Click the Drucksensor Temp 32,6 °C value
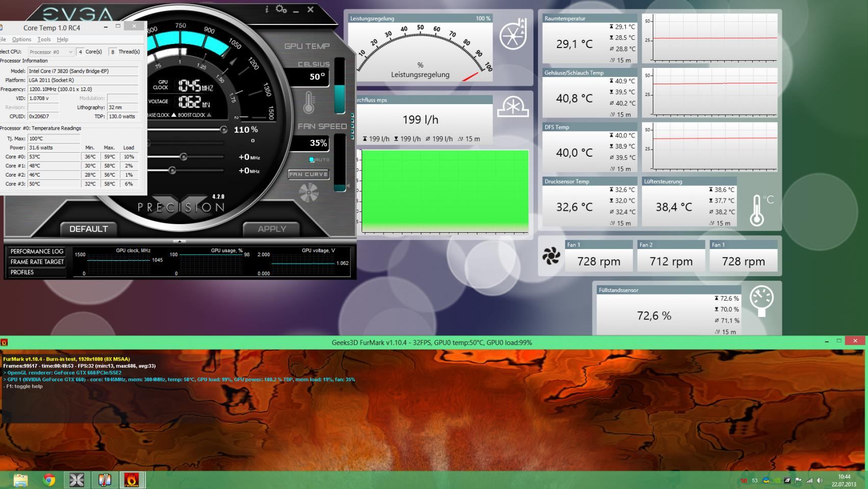868x489 pixels. click(574, 207)
